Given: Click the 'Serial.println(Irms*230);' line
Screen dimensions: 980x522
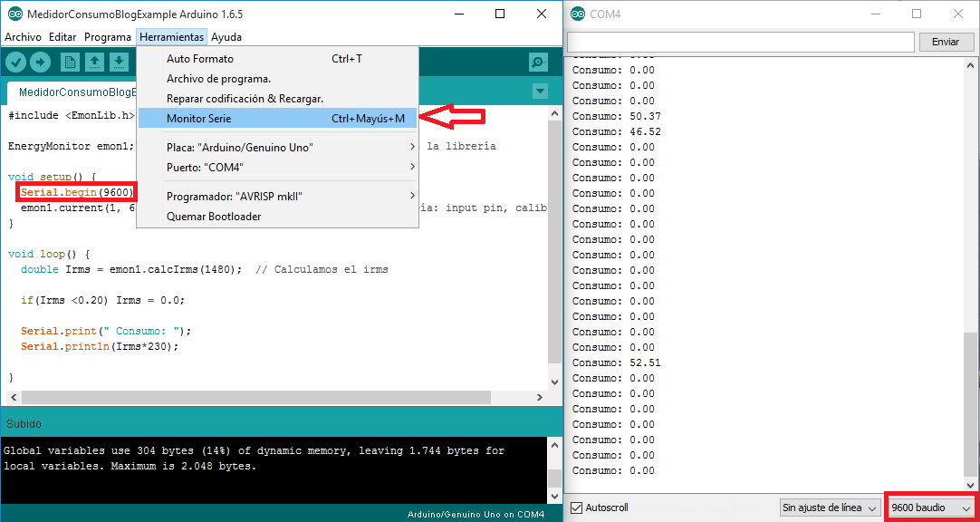Looking at the screenshot, I should coord(100,346).
